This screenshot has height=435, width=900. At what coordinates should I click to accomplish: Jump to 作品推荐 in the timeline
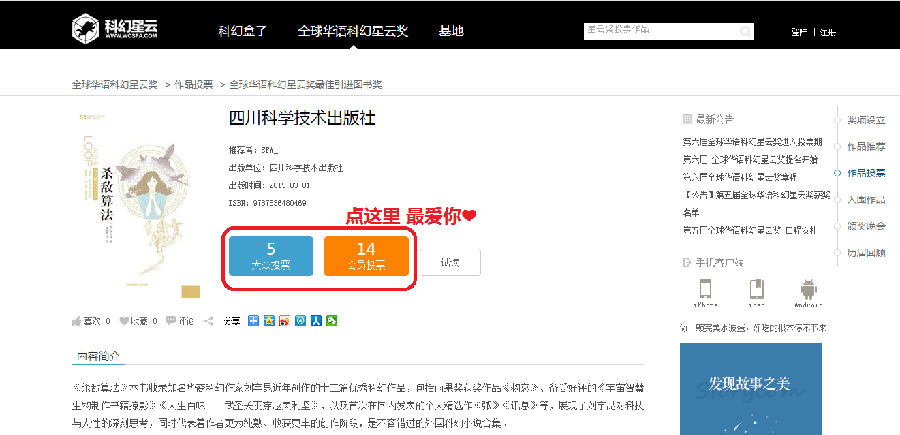866,146
